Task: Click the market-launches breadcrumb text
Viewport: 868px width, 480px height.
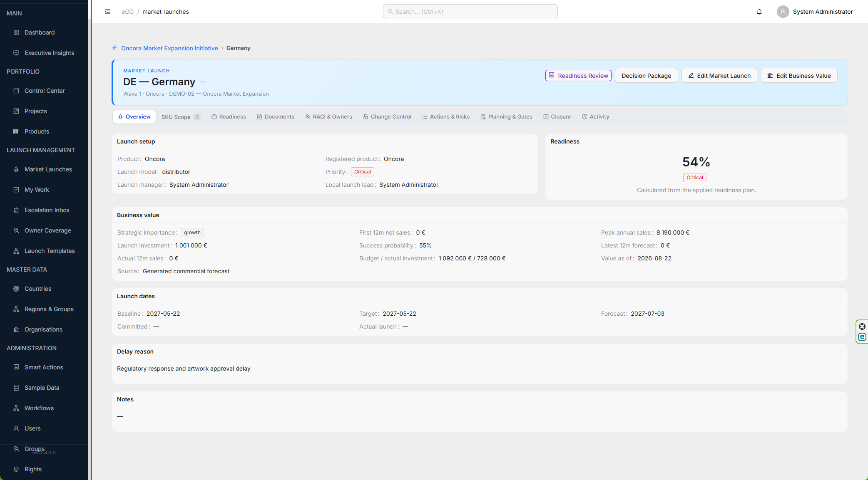Action: pos(166,12)
